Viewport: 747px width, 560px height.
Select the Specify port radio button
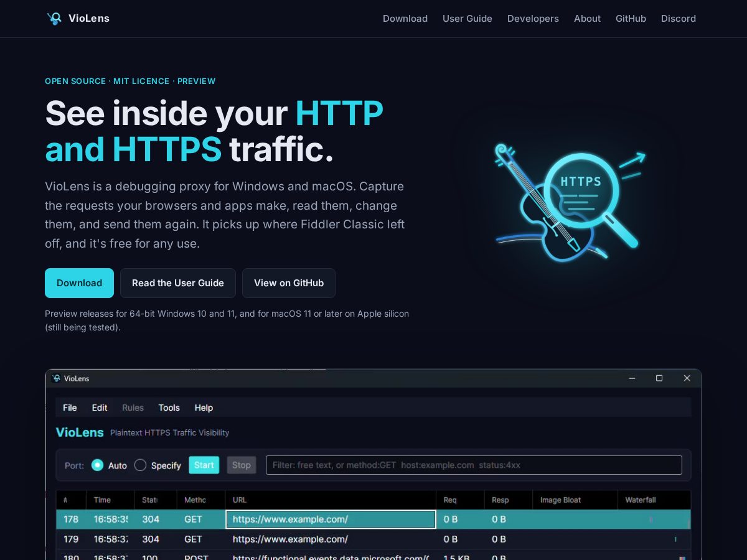pyautogui.click(x=140, y=465)
